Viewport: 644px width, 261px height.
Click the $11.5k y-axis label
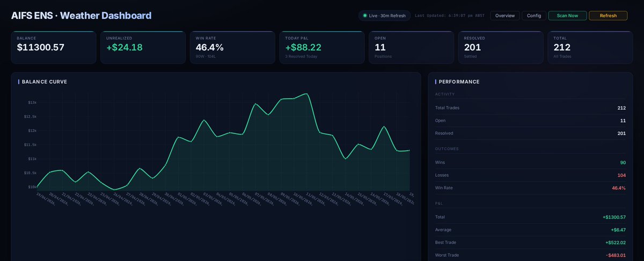(x=31, y=145)
